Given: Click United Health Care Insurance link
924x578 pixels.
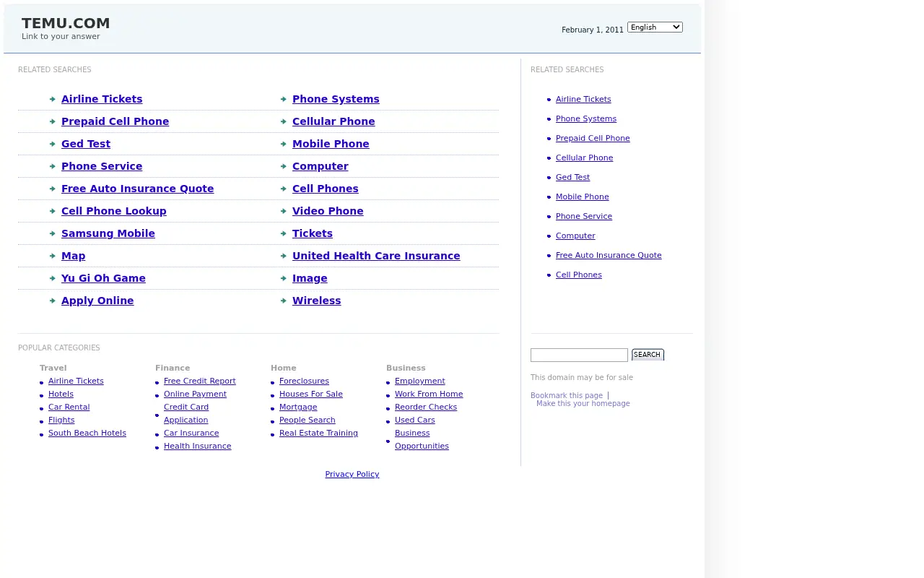Looking at the screenshot, I should (x=376, y=256).
